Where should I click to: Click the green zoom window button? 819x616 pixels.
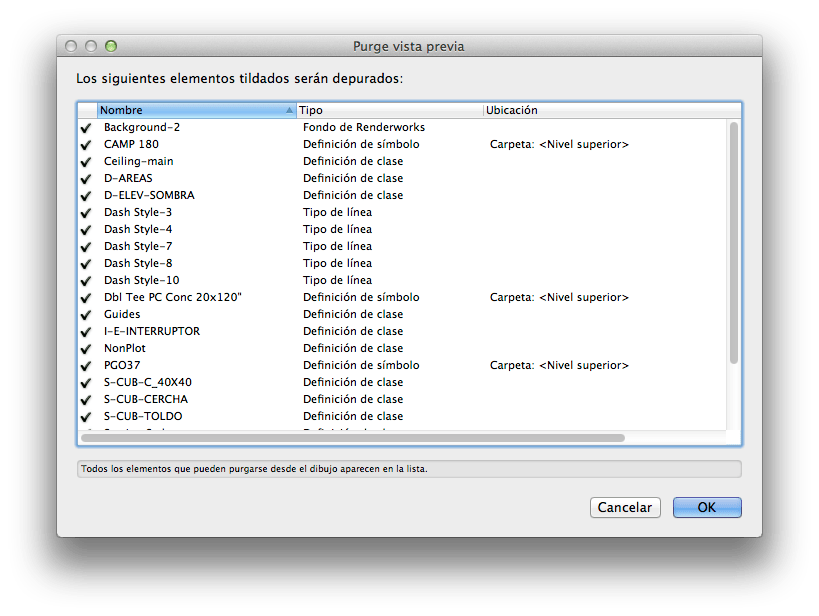(111, 46)
